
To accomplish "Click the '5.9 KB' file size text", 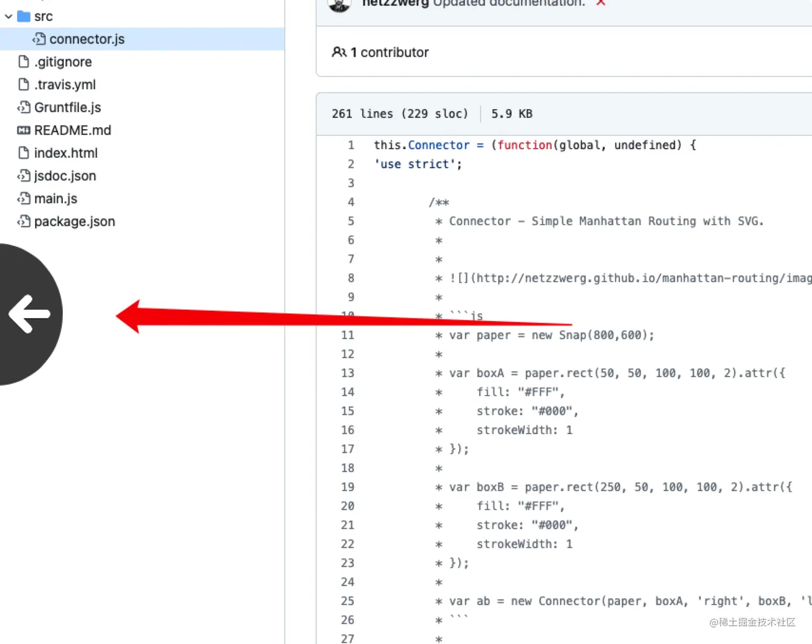I will coord(512,114).
